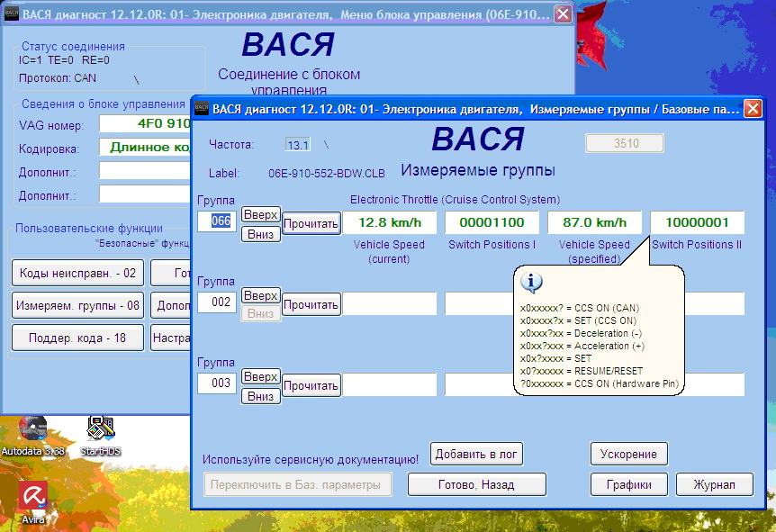This screenshot has height=532, width=776.
Task: Click Протокол: CAN text in background window
Action: [x=58, y=78]
